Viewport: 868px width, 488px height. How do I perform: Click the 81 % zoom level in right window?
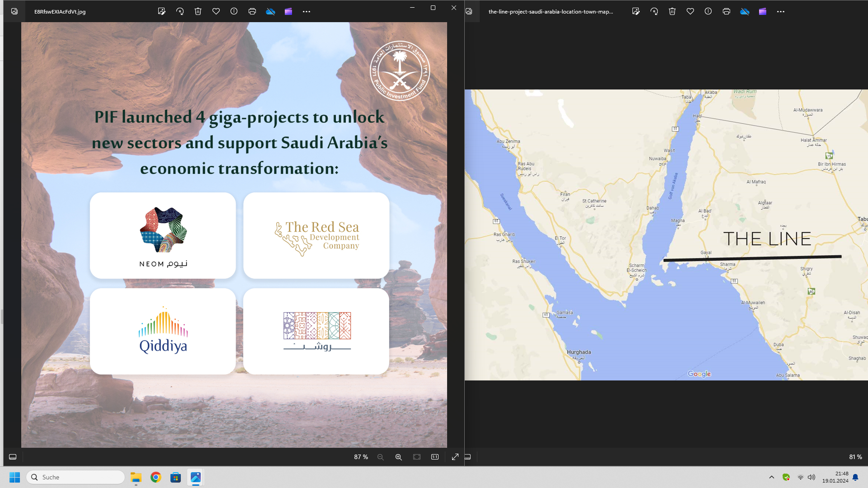[855, 457]
